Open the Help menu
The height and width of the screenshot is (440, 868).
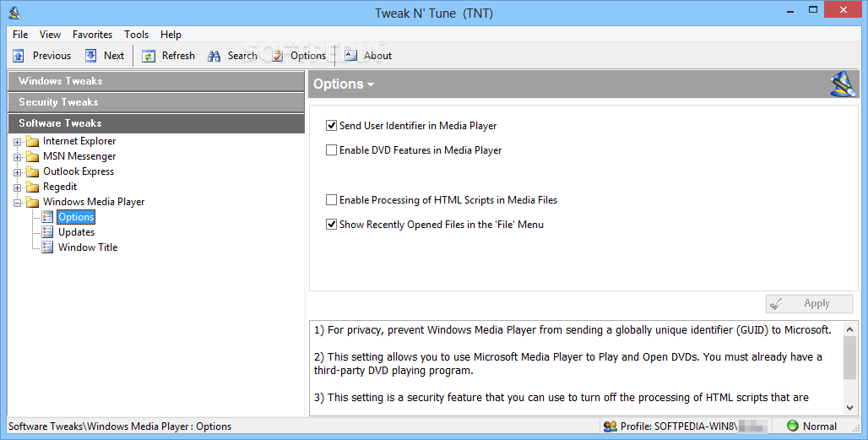(x=171, y=35)
